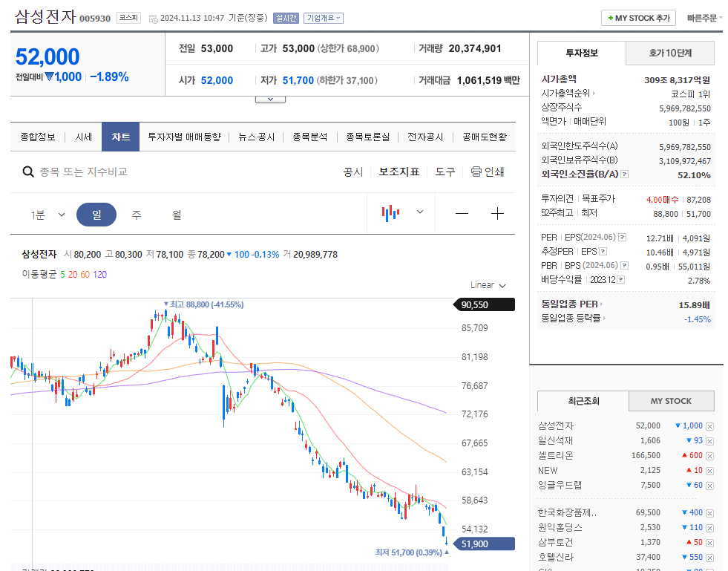Remove NEW from recent list
728x571 pixels.
[x=709, y=471]
